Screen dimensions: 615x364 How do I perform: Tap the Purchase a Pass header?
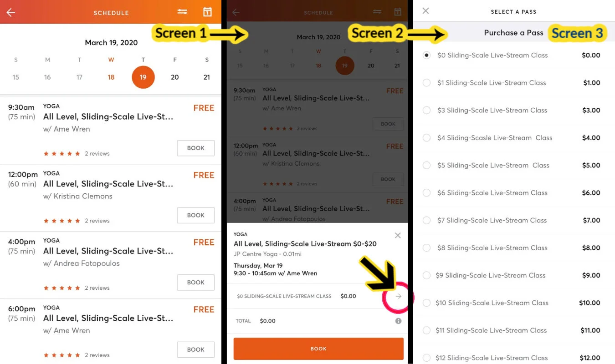pos(513,33)
